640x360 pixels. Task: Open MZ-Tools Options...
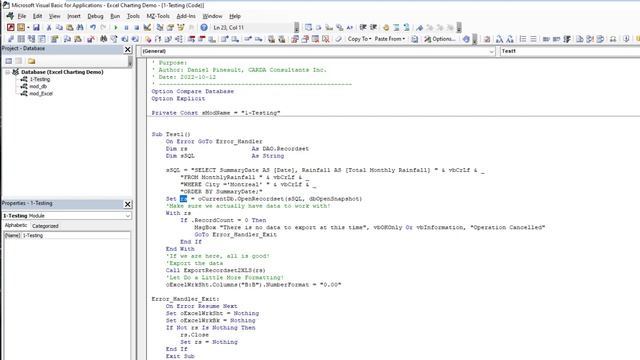(x=440, y=39)
